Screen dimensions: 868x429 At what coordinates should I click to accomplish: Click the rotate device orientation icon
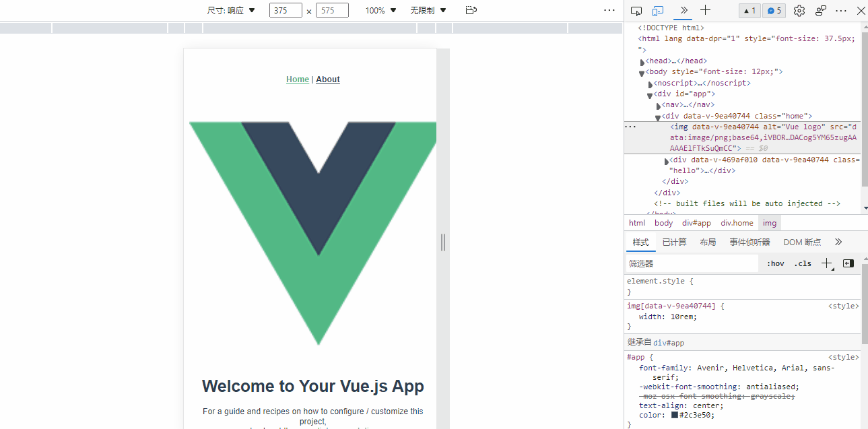471,10
